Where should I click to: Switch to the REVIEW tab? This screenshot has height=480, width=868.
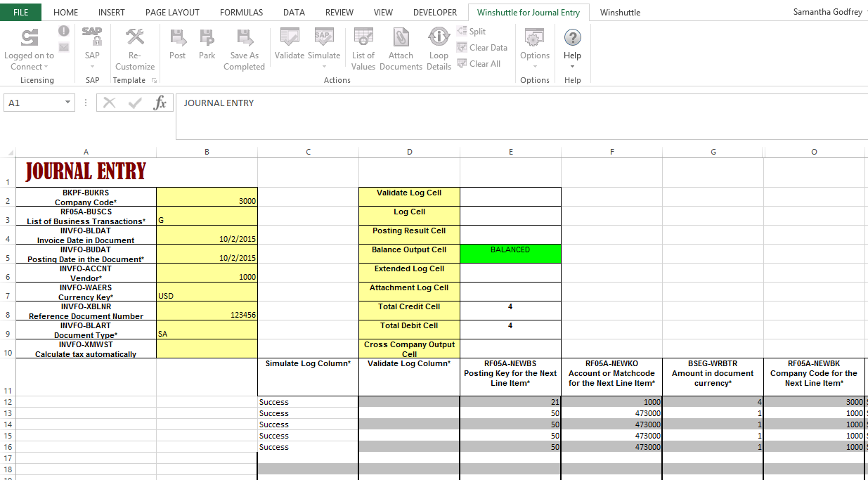point(339,12)
